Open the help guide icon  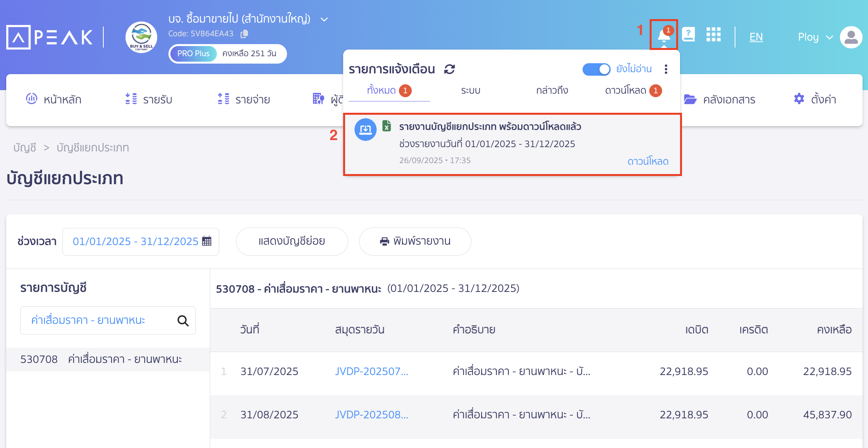coord(689,35)
